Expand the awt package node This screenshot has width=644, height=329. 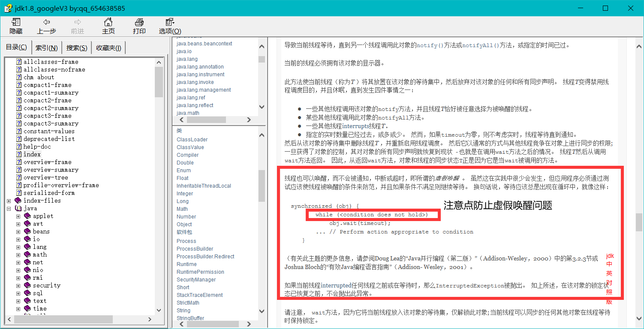click(18, 224)
